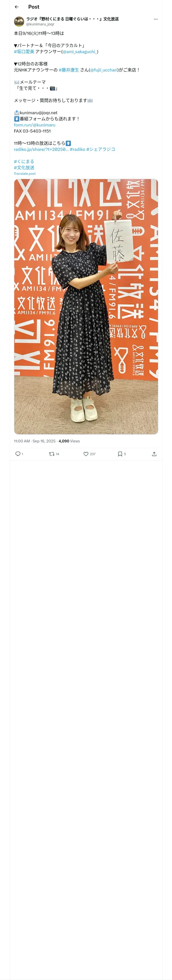Open the kunimaru_joqr profile avatar
Viewport: 172px width, 980px height.
[19, 21]
